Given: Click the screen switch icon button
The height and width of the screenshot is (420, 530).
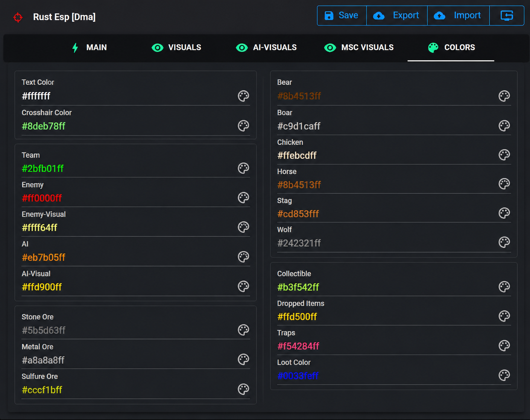Looking at the screenshot, I should [507, 15].
